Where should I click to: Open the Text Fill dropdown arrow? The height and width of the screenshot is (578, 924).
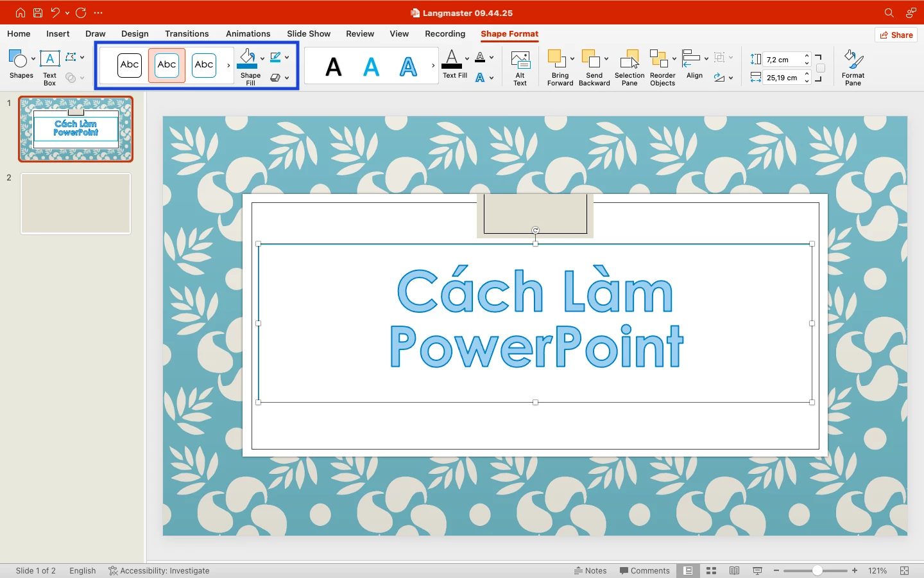(x=466, y=58)
